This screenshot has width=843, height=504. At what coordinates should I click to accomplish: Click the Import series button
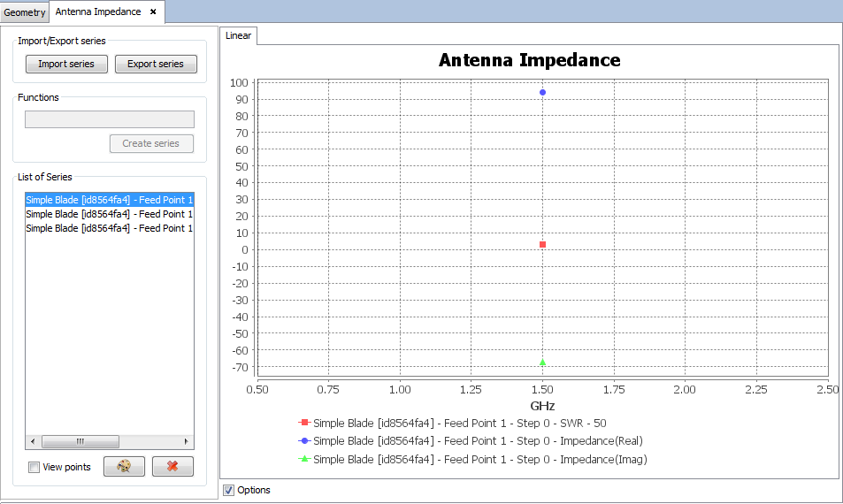66,64
